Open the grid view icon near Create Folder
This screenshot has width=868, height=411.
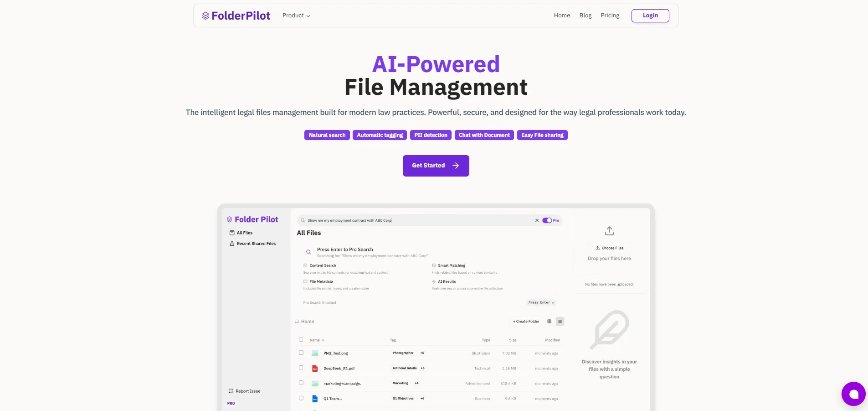(550, 321)
